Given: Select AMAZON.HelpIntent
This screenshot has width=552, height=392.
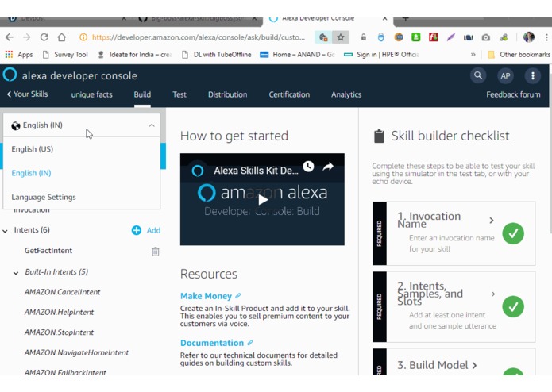Looking at the screenshot, I should pyautogui.click(x=59, y=312).
